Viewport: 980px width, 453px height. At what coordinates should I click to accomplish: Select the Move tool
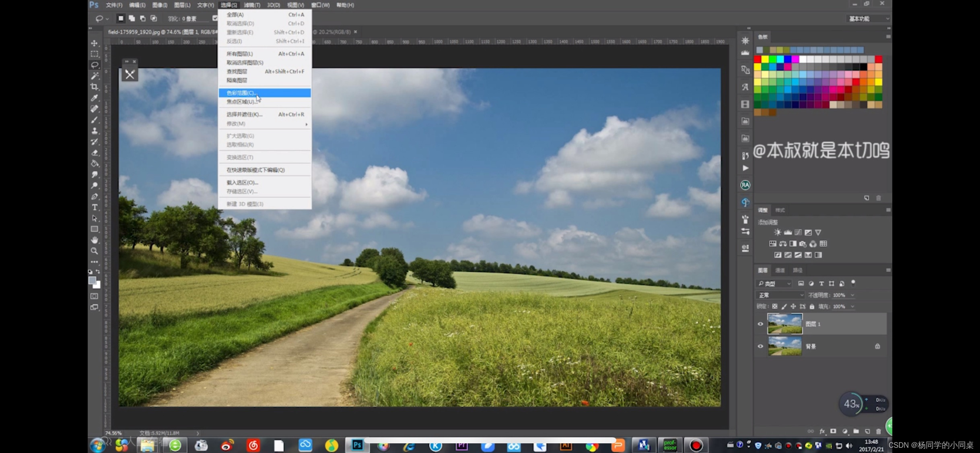(x=95, y=43)
